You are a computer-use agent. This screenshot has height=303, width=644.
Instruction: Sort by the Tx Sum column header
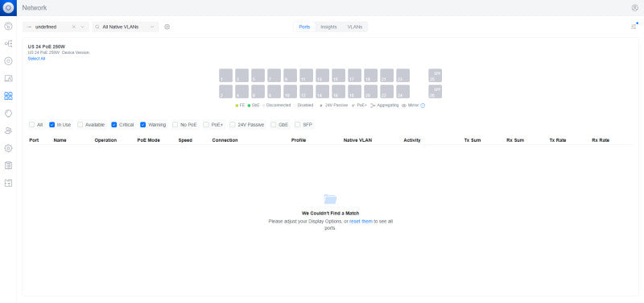click(x=473, y=140)
